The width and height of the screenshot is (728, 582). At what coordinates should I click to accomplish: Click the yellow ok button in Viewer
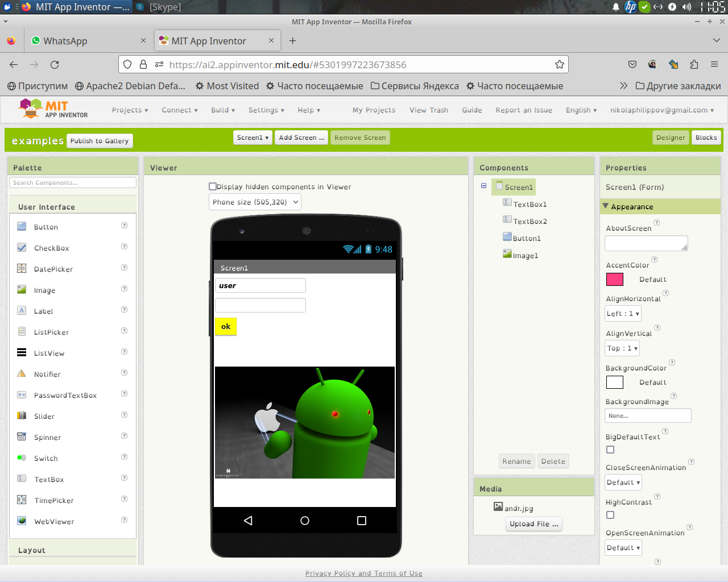pyautogui.click(x=226, y=327)
